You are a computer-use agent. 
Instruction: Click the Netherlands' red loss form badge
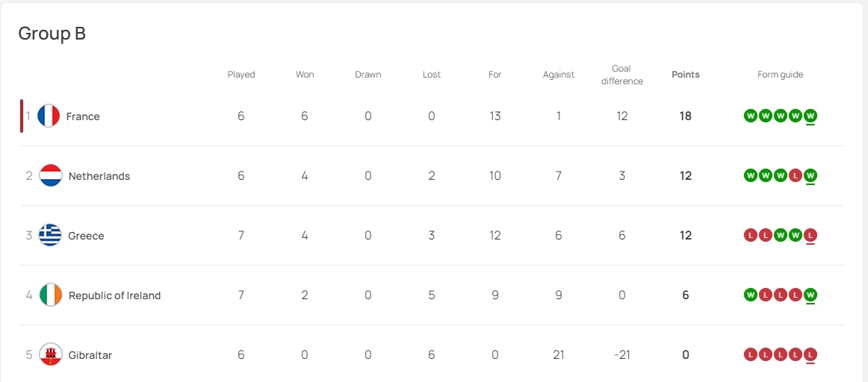tap(796, 175)
